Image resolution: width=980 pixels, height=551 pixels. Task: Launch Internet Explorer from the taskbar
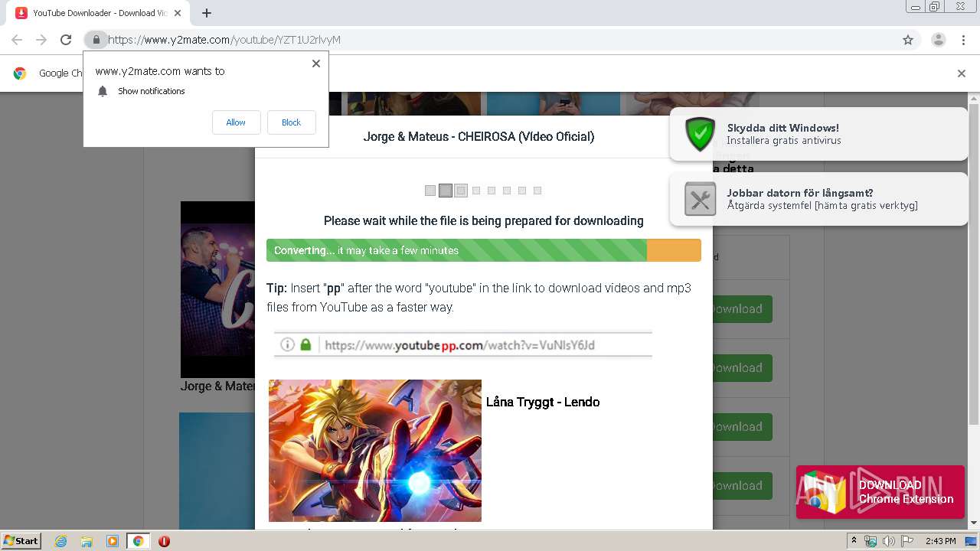click(x=60, y=541)
